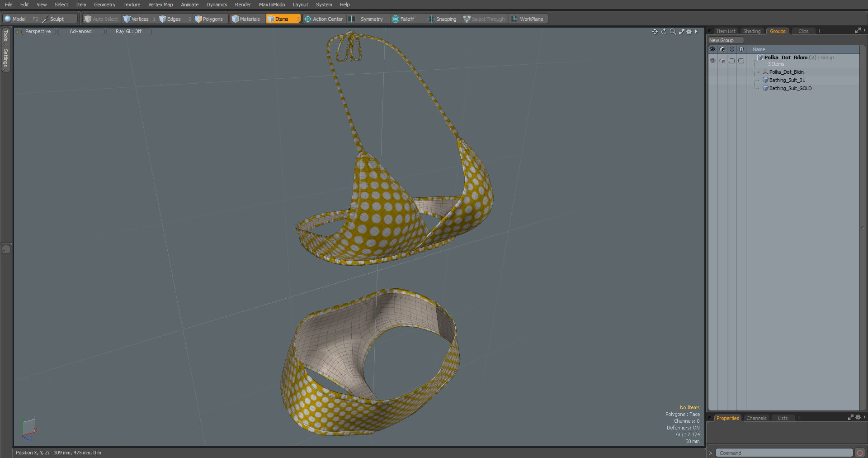Collapse the Polka_Dot_Bikini group tree

[754, 61]
